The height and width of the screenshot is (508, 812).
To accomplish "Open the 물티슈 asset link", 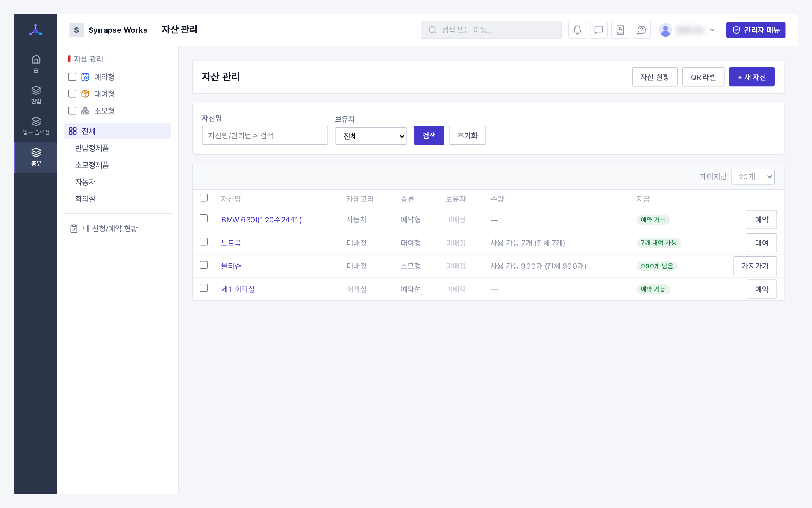I will 231,266.
